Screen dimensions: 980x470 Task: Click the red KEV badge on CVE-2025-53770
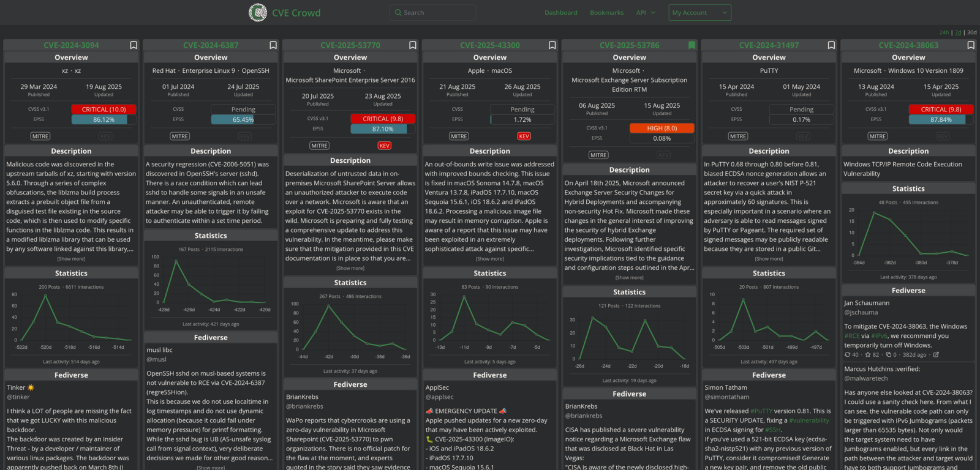pyautogui.click(x=384, y=146)
